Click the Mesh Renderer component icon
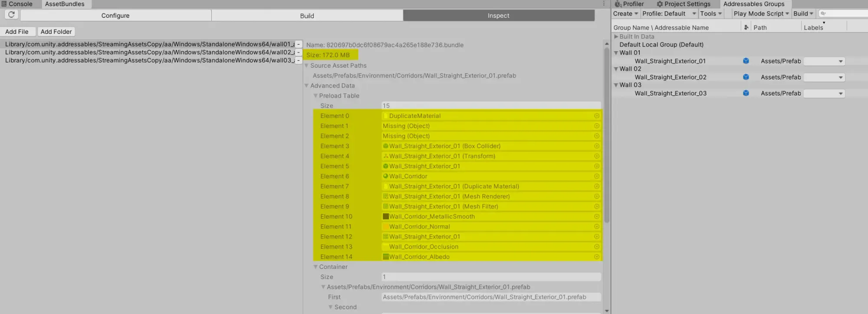The height and width of the screenshot is (314, 868). pos(385,196)
